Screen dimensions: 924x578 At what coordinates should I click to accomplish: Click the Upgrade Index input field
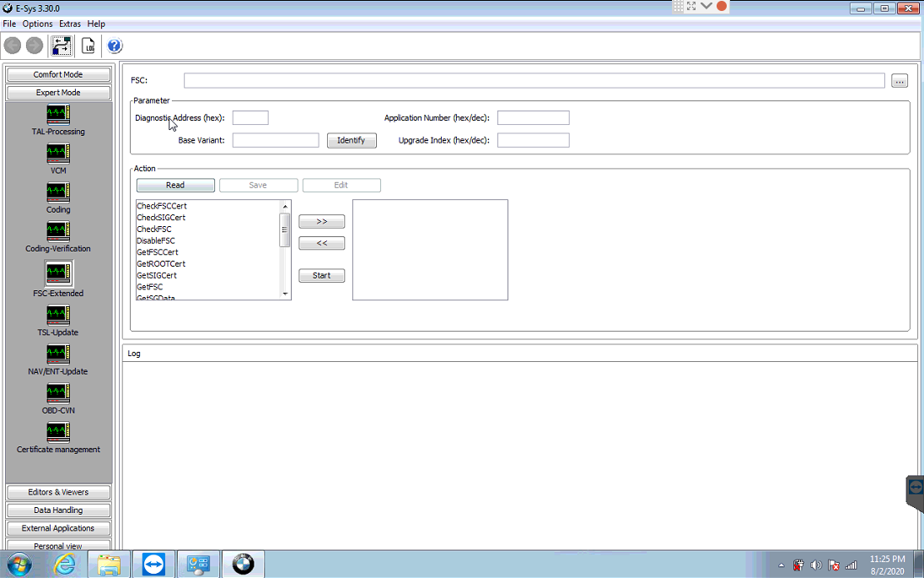point(534,140)
